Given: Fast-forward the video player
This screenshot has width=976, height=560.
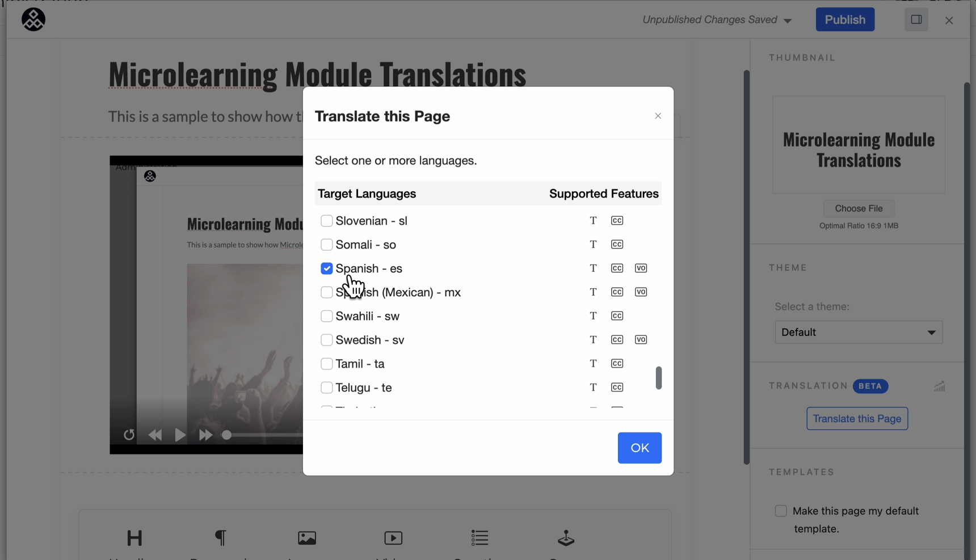Looking at the screenshot, I should click(x=205, y=435).
